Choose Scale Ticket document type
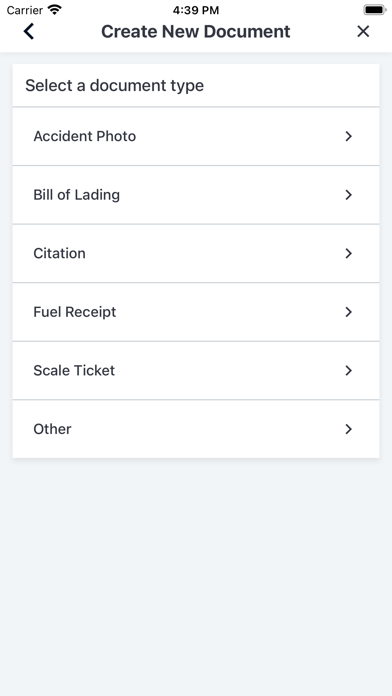Image resolution: width=392 pixels, height=696 pixels. coord(196,371)
